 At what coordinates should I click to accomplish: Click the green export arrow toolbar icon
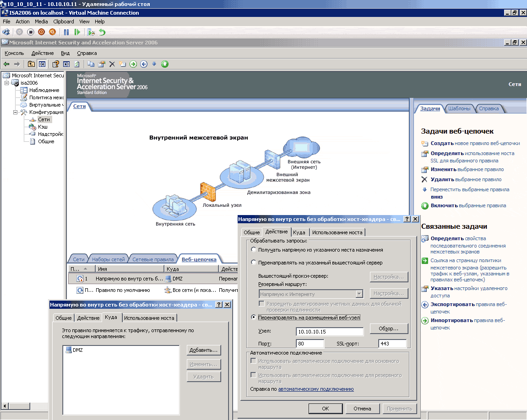pyautogui.click(x=133, y=64)
